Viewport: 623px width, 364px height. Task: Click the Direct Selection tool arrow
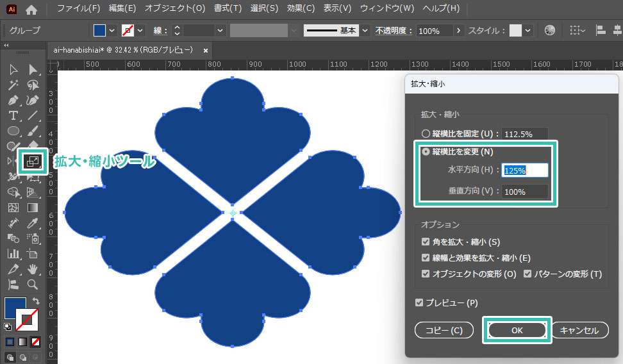32,69
